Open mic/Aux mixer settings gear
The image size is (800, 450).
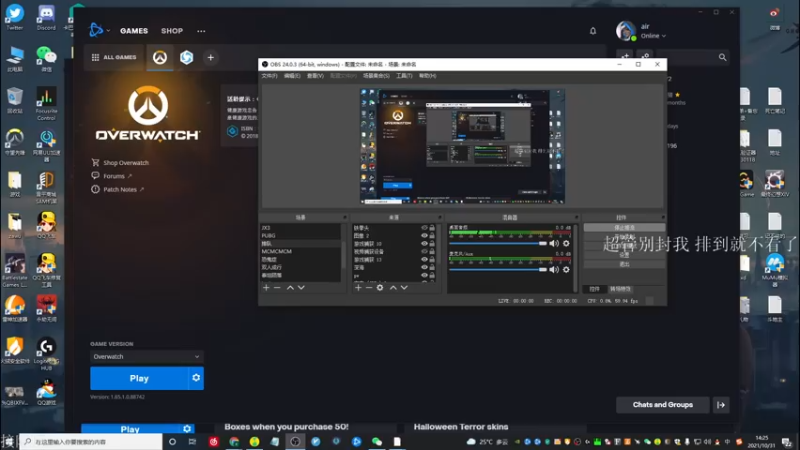pos(566,269)
